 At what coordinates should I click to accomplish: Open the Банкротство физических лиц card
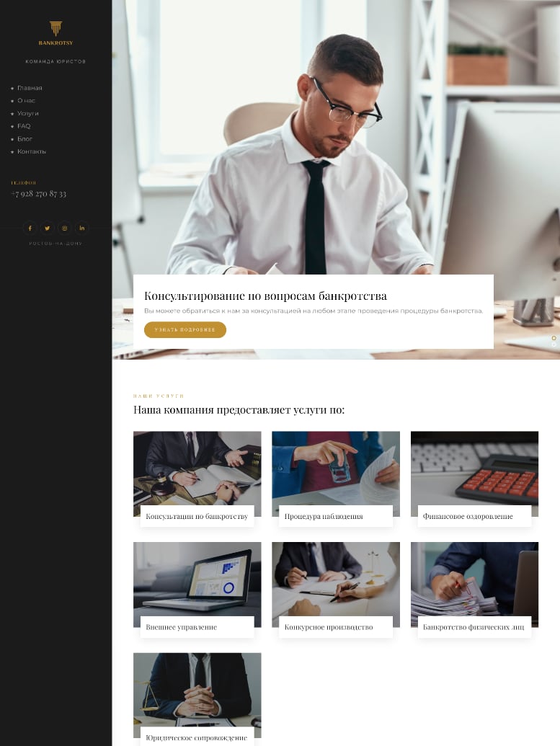[x=474, y=590]
